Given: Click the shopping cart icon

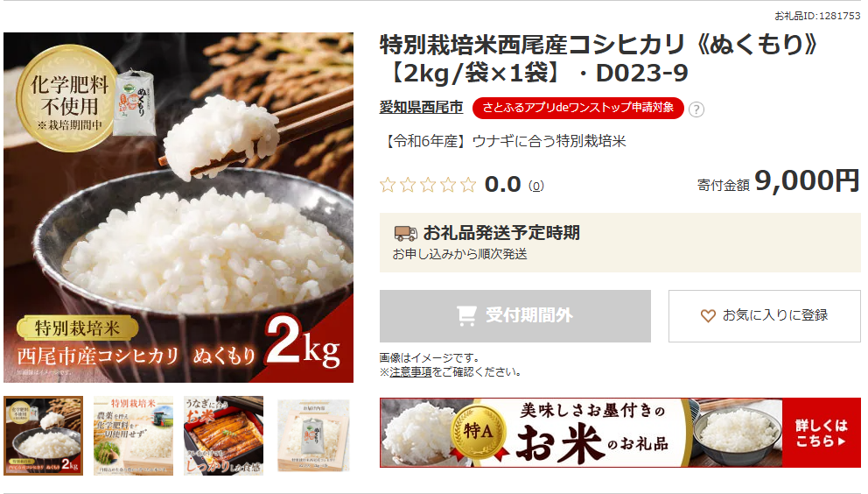Looking at the screenshot, I should (x=466, y=316).
